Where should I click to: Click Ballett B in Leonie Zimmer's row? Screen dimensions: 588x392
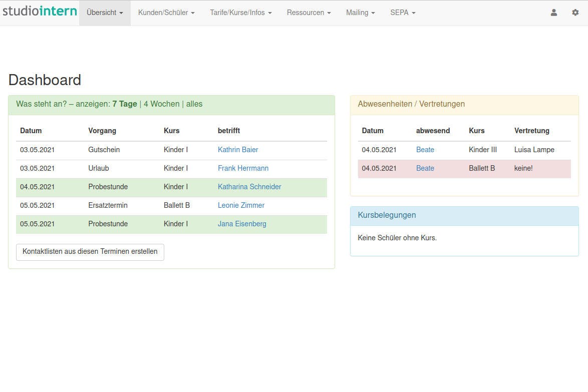tap(177, 205)
